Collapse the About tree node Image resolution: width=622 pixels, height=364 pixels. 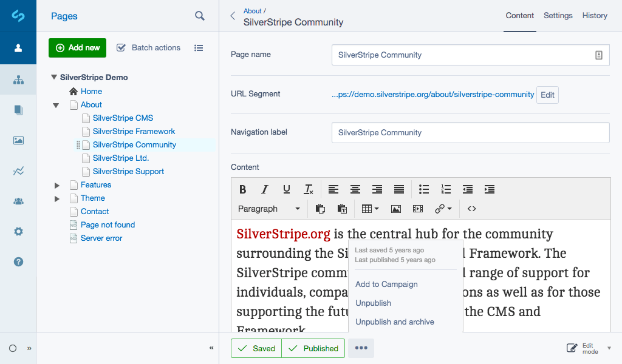[x=56, y=104]
